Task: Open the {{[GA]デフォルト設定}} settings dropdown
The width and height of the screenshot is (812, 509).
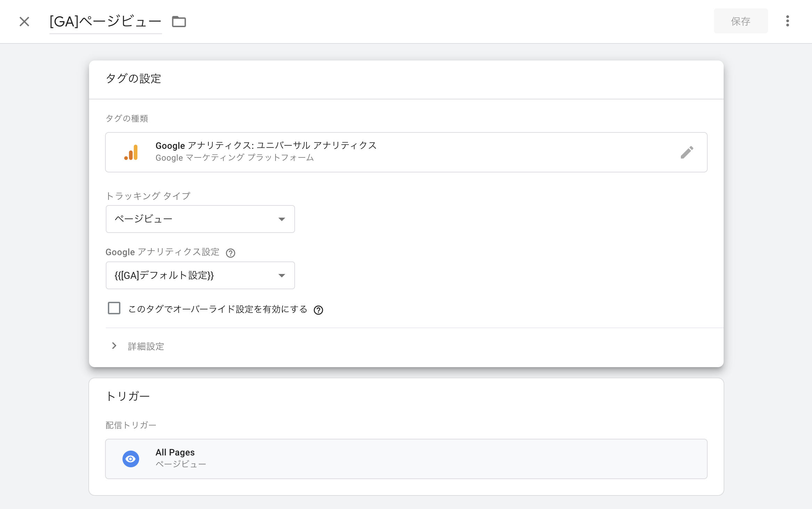Action: (x=200, y=275)
